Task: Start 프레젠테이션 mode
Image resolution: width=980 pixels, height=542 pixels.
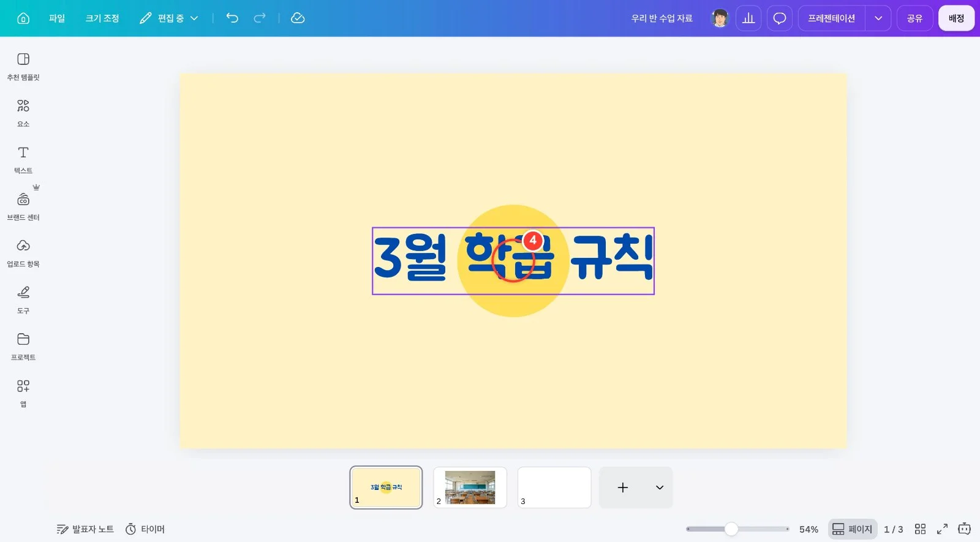Action: [x=831, y=18]
